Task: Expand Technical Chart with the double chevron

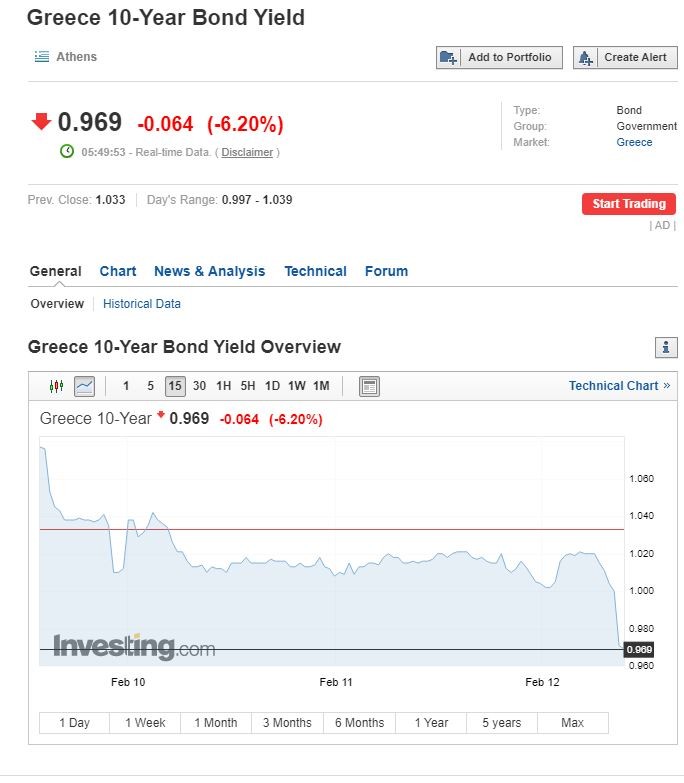Action: pos(667,386)
